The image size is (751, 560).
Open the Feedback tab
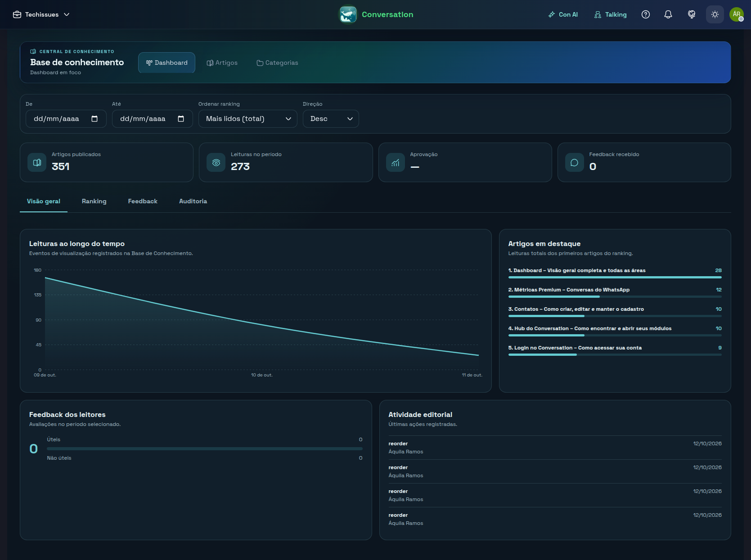pyautogui.click(x=143, y=202)
